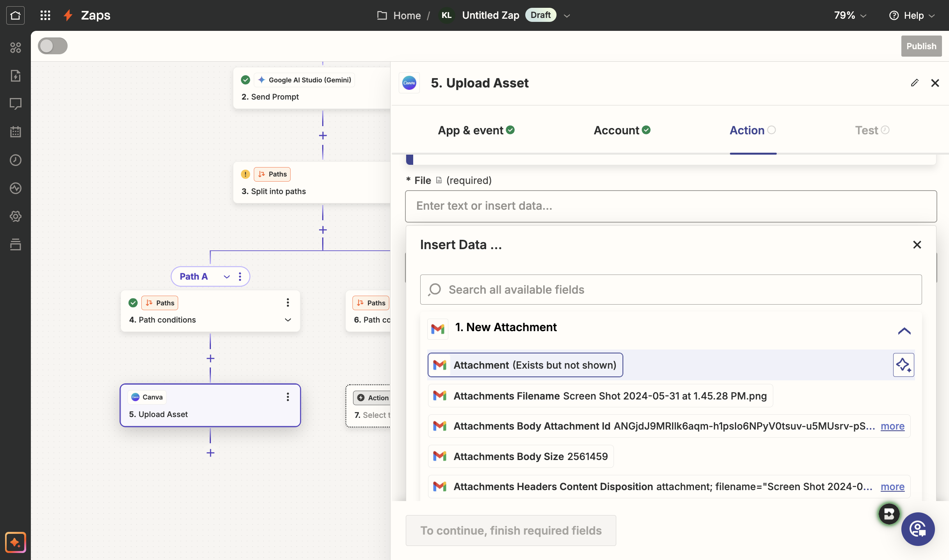Open the sidebar Zap file icon
949x560 pixels.
click(x=15, y=76)
